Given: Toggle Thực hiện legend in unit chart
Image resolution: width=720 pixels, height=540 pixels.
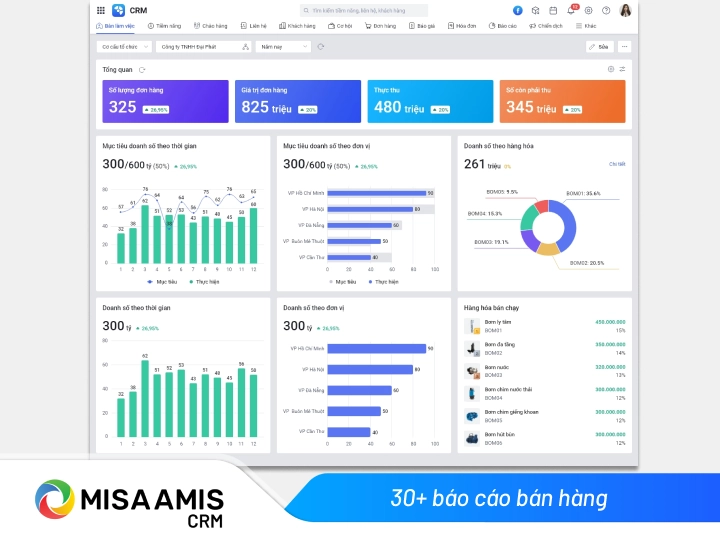Looking at the screenshot, I should pyautogui.click(x=382, y=282).
